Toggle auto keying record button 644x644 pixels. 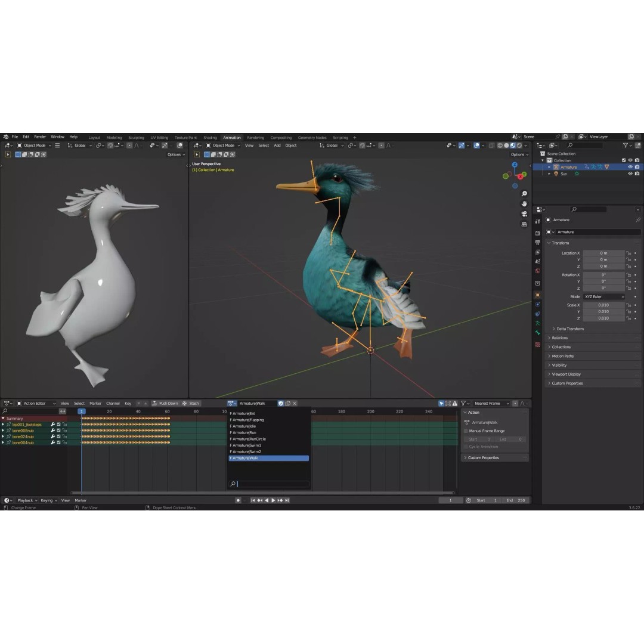238,500
